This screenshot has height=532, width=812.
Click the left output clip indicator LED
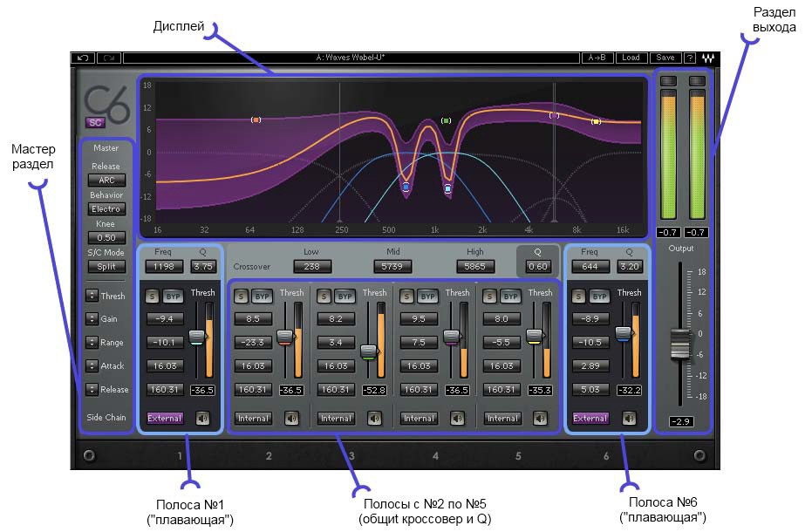tap(669, 82)
